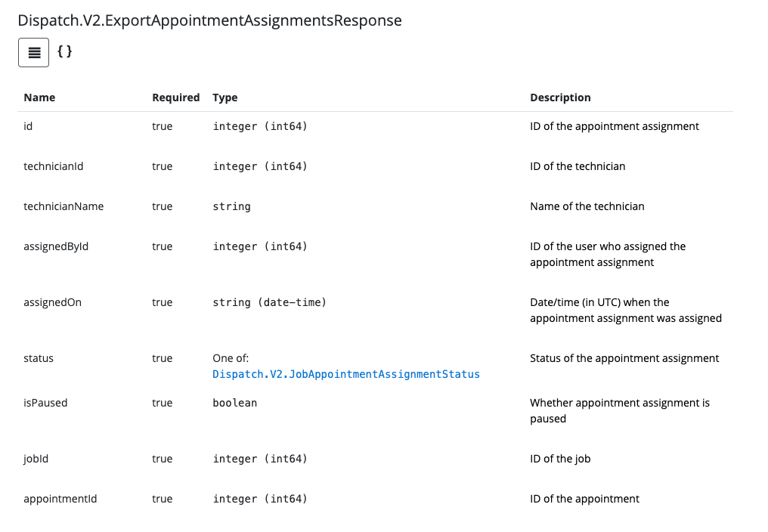Image resolution: width=768 pixels, height=532 pixels.
Task: Click 'ID of the job' description
Action: [560, 459]
